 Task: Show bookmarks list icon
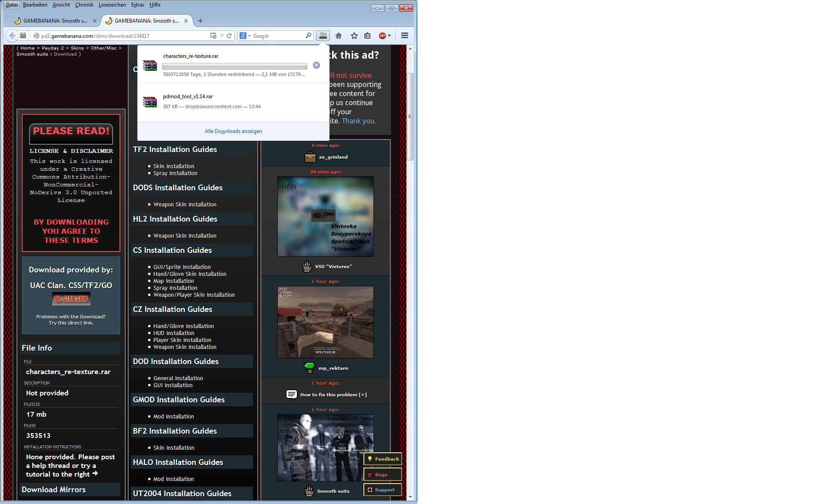[x=368, y=36]
